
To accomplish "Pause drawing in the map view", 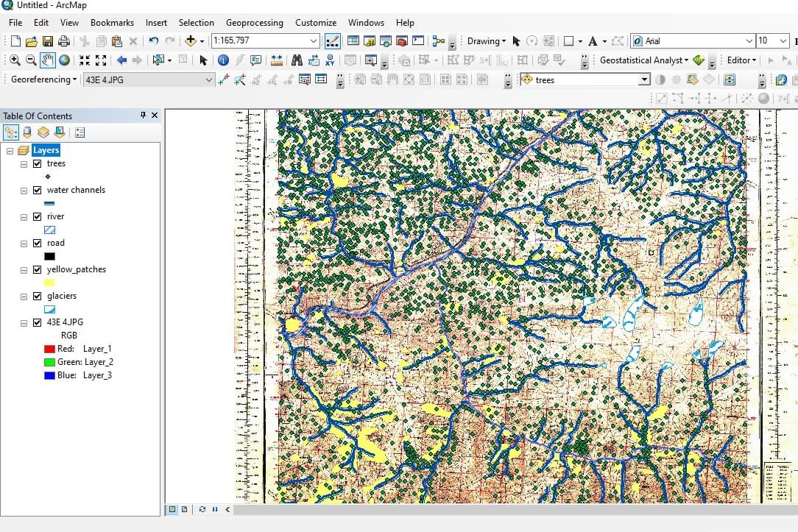I will pos(215,509).
